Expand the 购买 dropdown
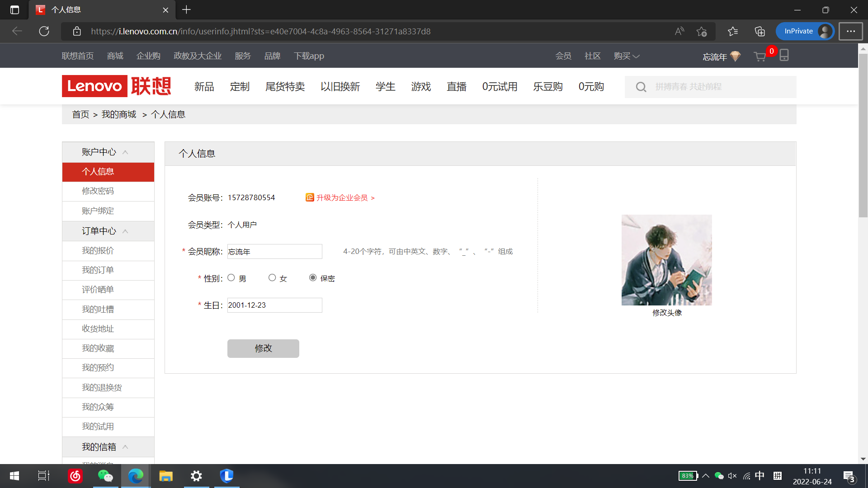Viewport: 868px width, 488px height. (627, 56)
